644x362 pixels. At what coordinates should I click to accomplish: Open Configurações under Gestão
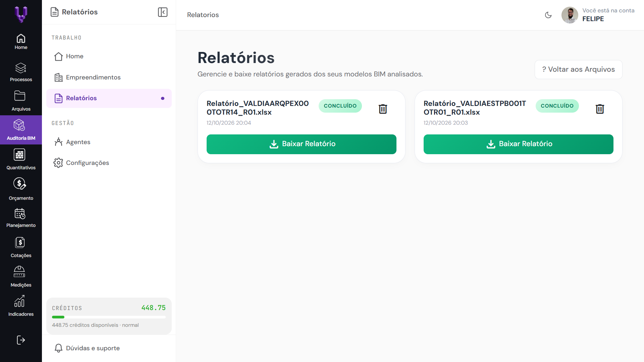pyautogui.click(x=109, y=163)
